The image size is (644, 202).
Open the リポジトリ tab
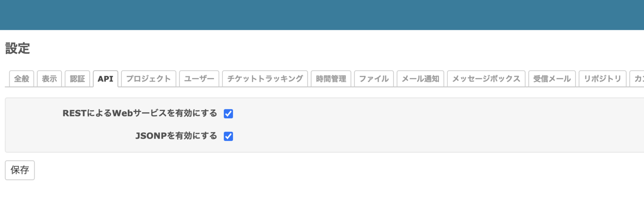pyautogui.click(x=602, y=79)
